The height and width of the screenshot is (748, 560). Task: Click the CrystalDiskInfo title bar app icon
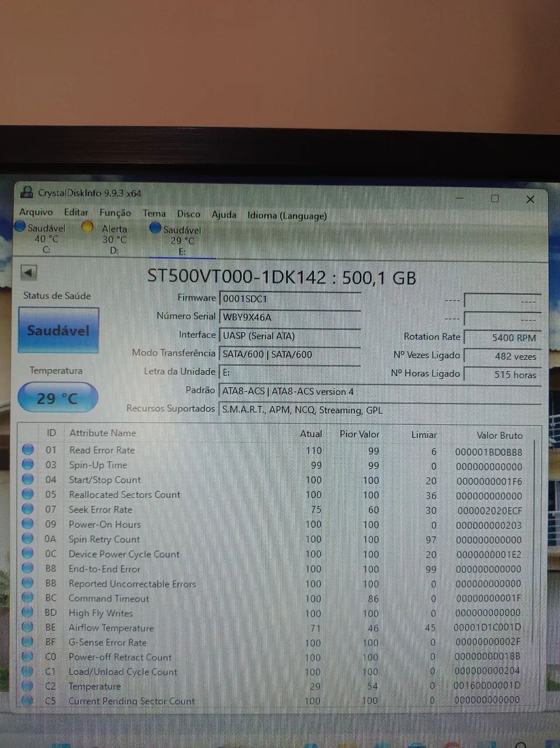[26, 192]
